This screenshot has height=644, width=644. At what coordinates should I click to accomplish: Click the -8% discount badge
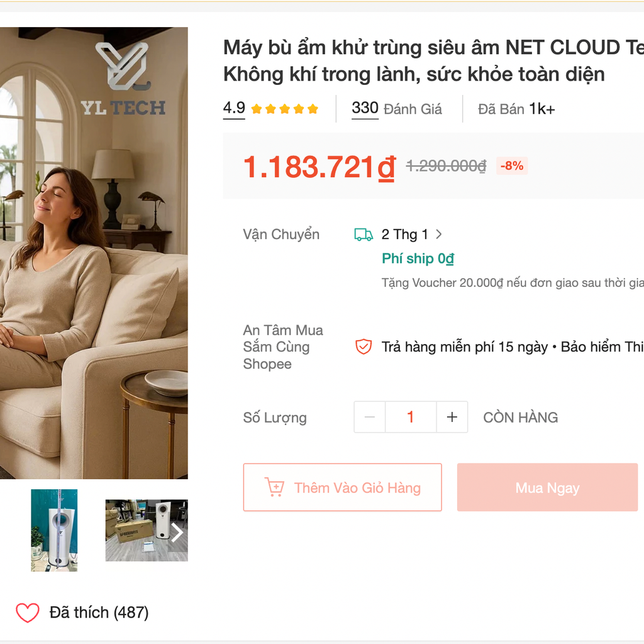coord(512,166)
